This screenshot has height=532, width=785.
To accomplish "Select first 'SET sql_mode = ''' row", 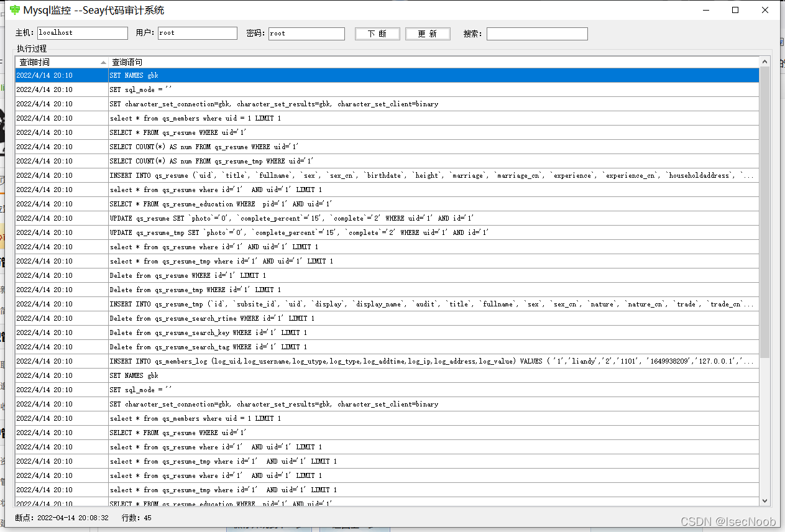I will pos(387,89).
